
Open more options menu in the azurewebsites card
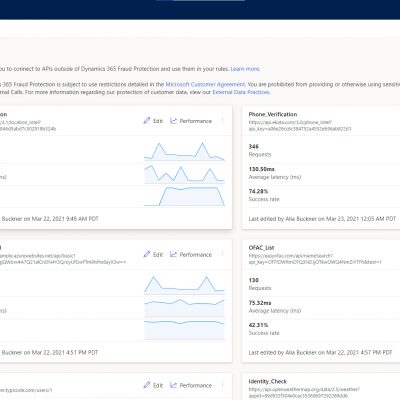pos(222,254)
